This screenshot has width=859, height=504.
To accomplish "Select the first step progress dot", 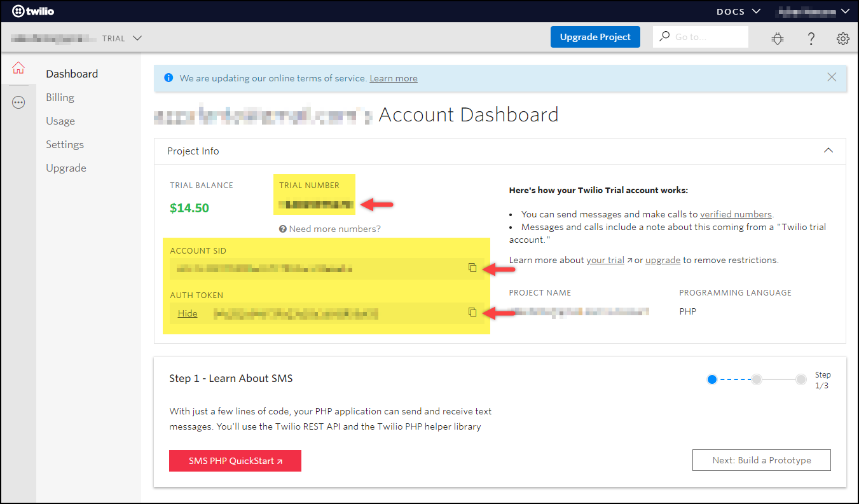I will [x=712, y=379].
